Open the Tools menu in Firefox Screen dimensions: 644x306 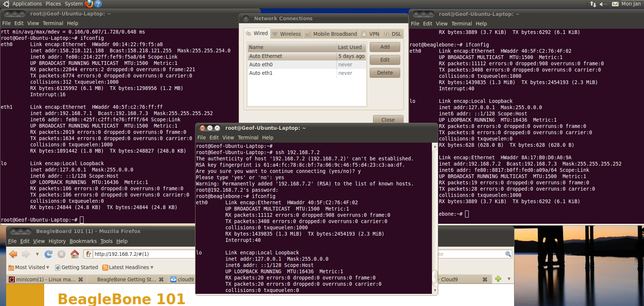coord(106,241)
